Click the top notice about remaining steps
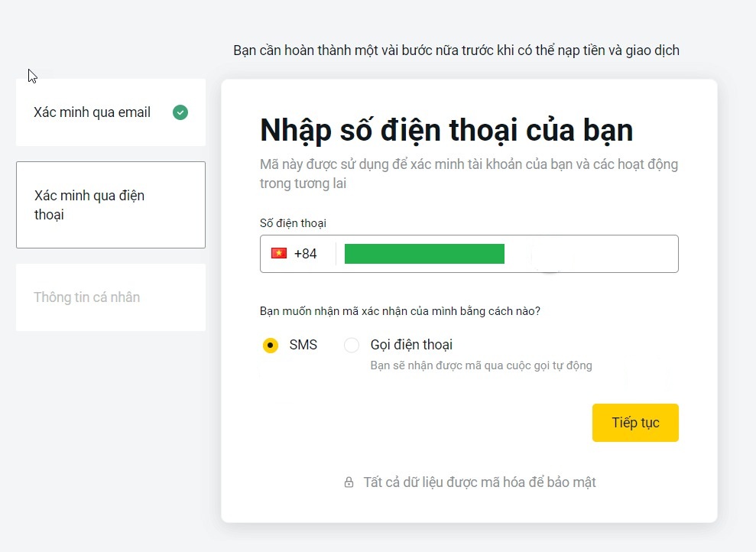Viewport: 756px width, 552px height. pos(456,50)
